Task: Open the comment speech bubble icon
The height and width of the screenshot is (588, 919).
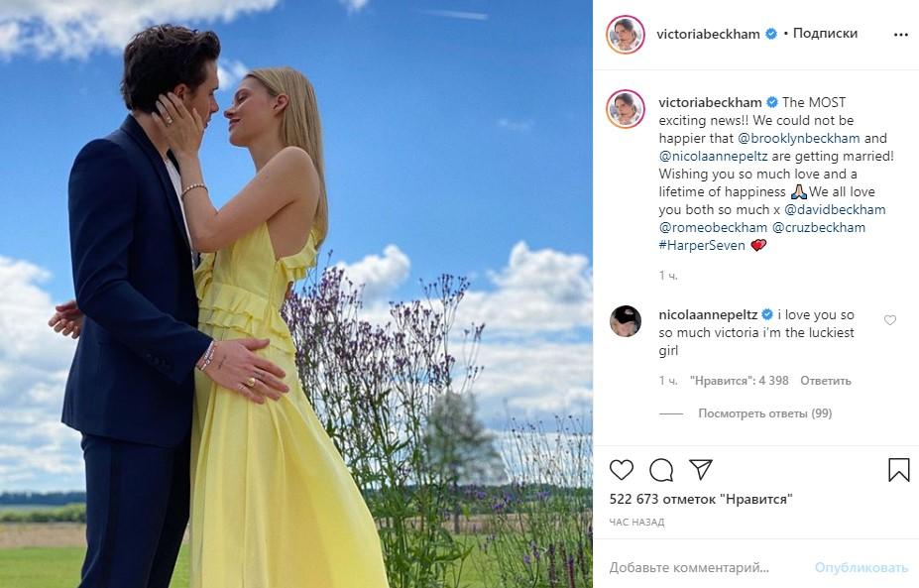Action: (x=661, y=470)
